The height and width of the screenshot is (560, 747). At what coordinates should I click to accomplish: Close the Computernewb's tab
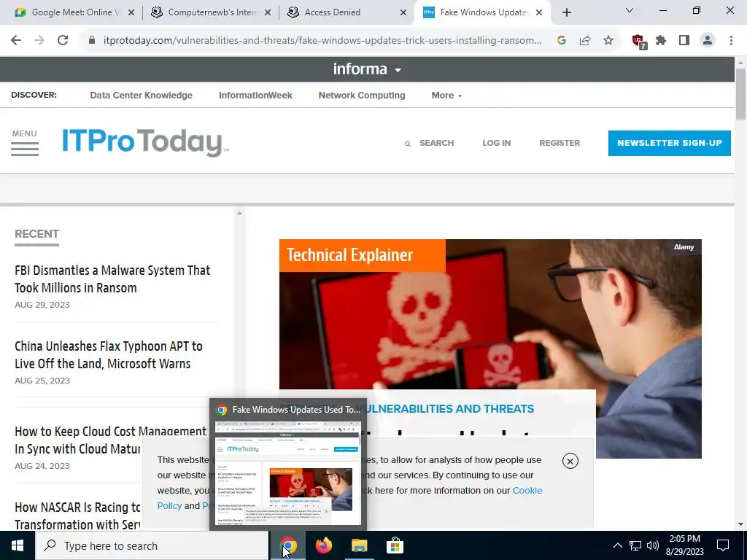pyautogui.click(x=268, y=13)
